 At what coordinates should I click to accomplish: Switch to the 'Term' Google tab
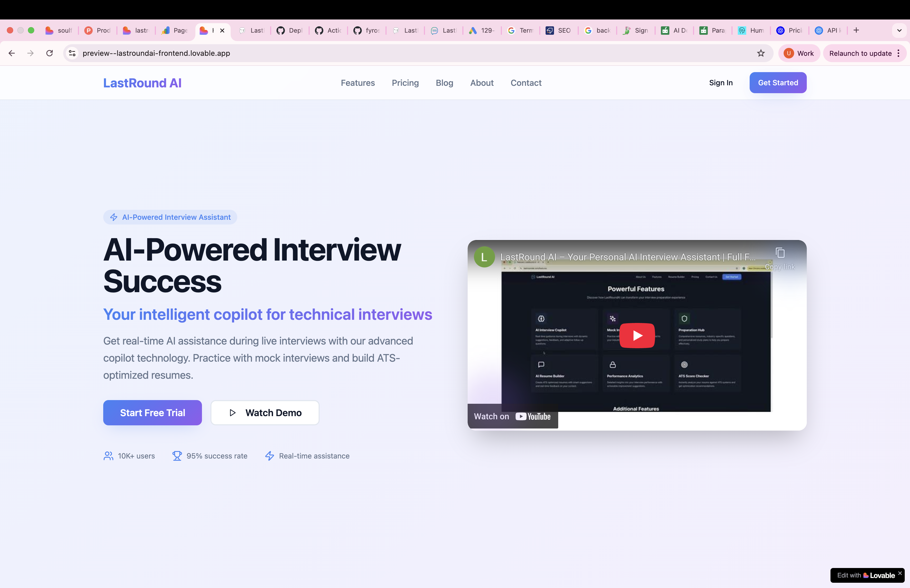[521, 30]
